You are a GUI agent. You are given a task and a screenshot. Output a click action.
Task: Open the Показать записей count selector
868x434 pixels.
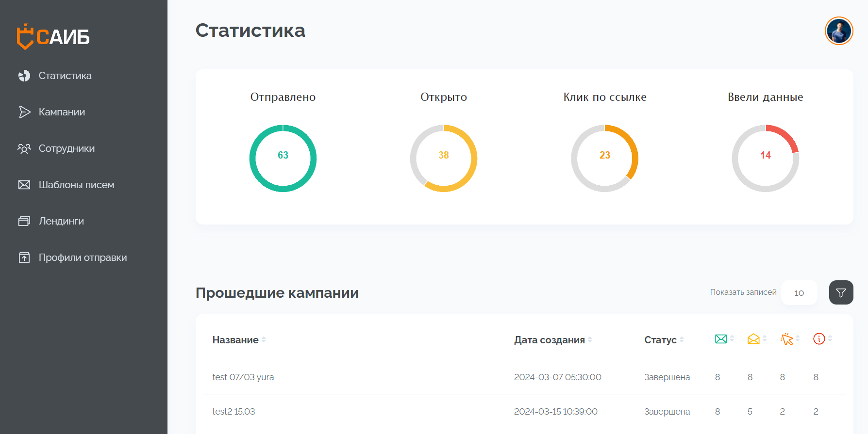(799, 292)
